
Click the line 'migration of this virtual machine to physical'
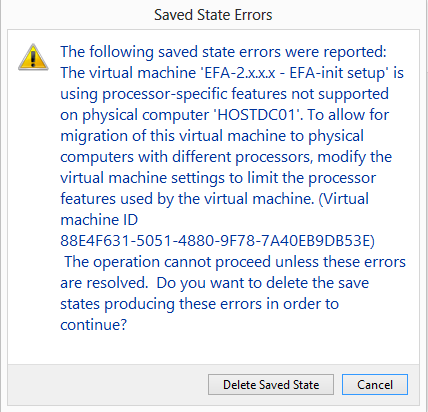point(212,136)
